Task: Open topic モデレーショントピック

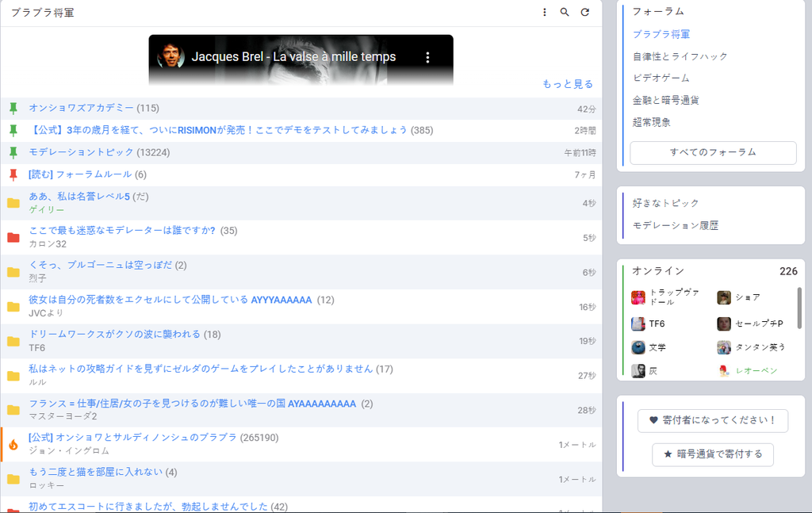Action: click(x=81, y=152)
